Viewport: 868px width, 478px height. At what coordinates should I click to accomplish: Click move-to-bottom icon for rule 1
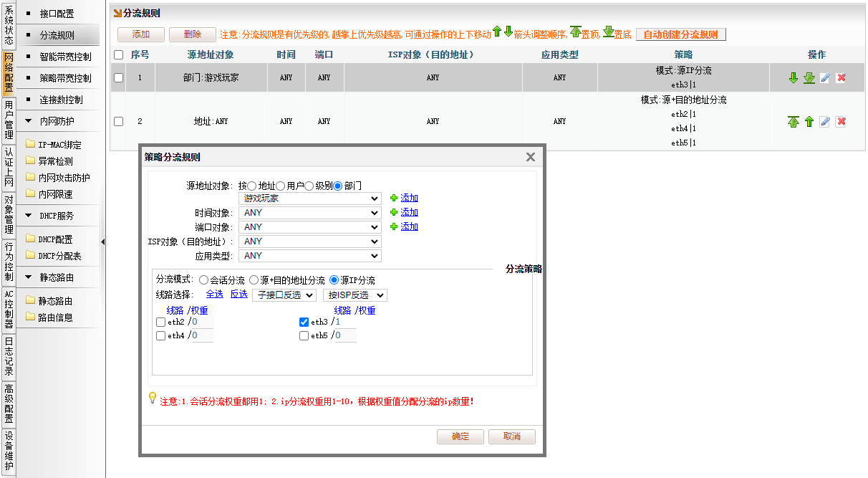point(809,78)
